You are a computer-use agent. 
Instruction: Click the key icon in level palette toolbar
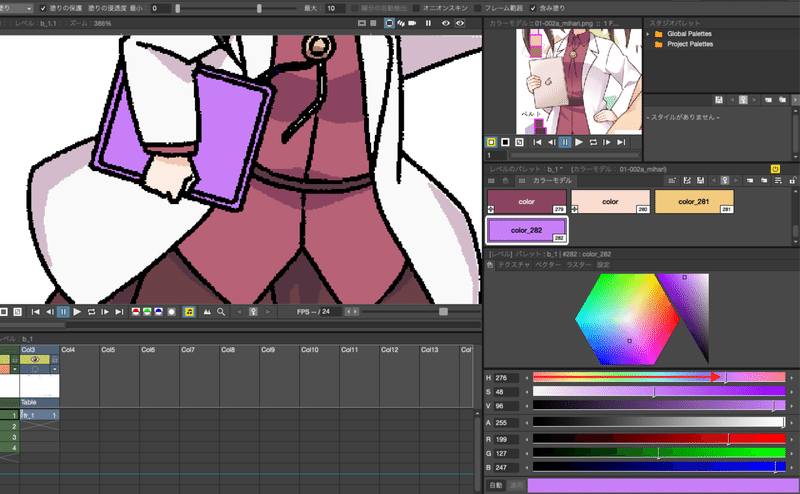click(x=724, y=181)
